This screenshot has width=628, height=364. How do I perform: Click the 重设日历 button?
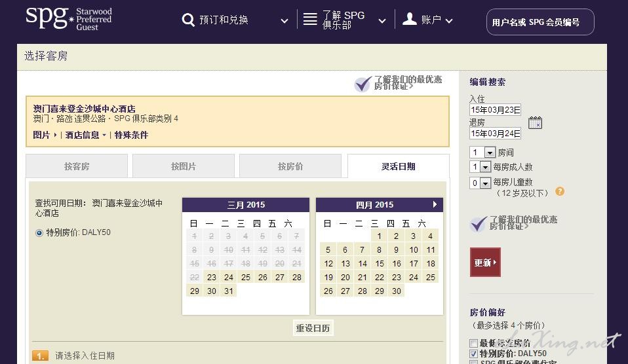point(313,328)
